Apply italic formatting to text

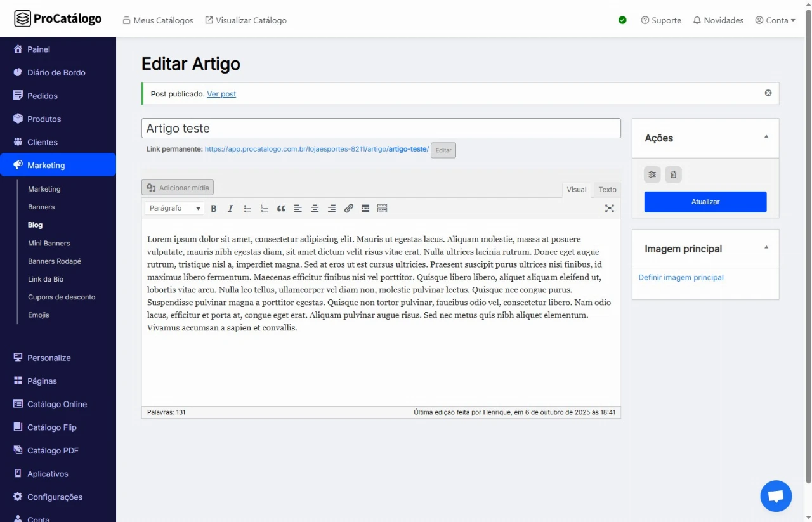click(230, 209)
